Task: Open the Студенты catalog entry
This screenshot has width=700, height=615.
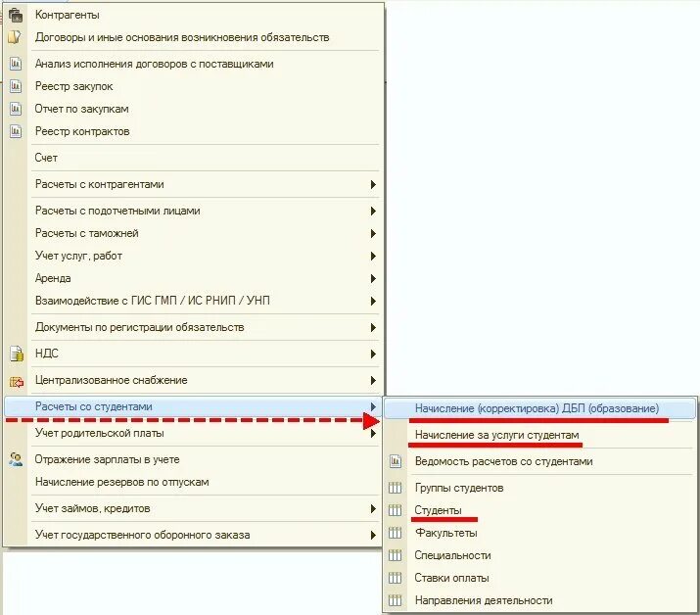Action: point(540,510)
